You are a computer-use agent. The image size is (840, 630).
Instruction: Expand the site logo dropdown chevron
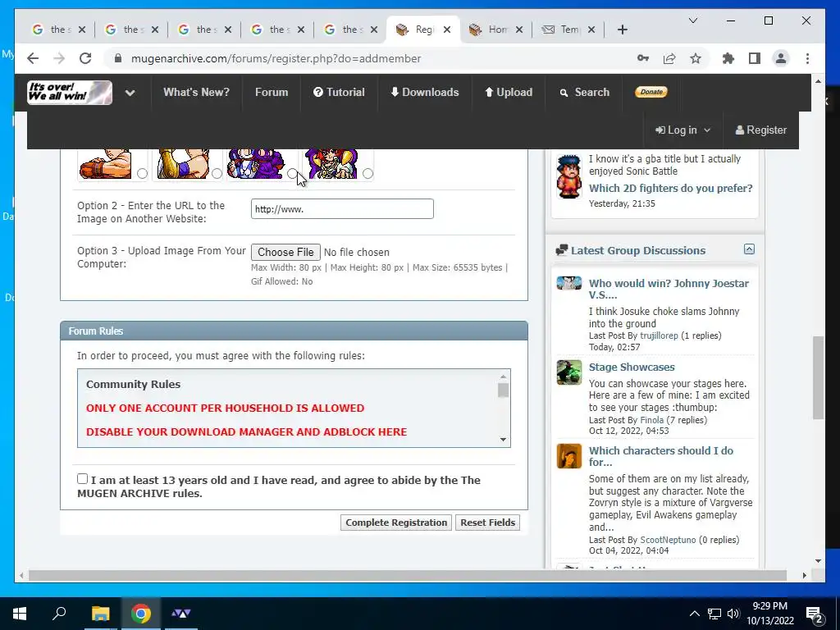point(130,93)
